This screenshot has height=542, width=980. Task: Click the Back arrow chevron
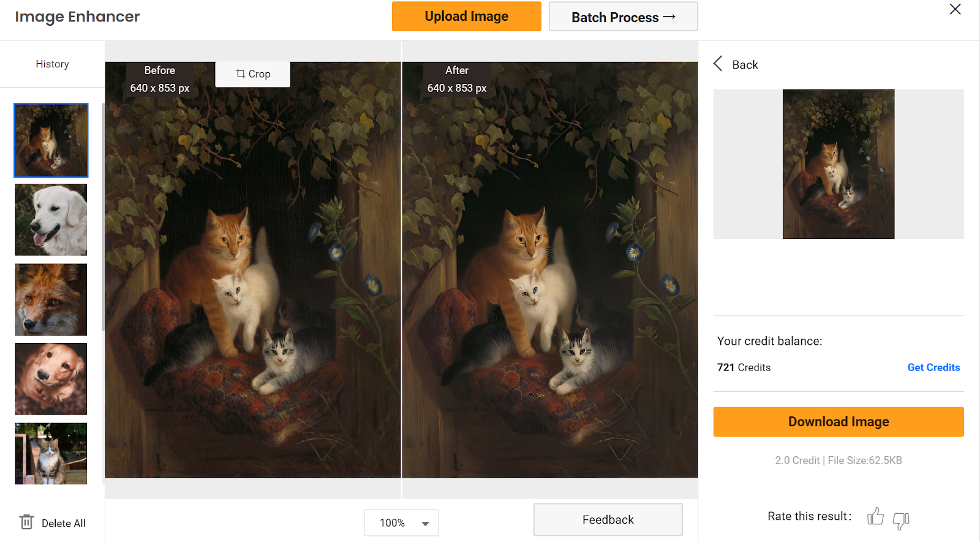click(718, 64)
